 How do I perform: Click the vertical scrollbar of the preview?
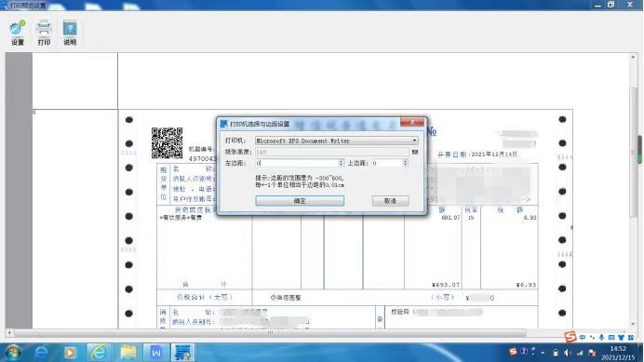click(634, 153)
